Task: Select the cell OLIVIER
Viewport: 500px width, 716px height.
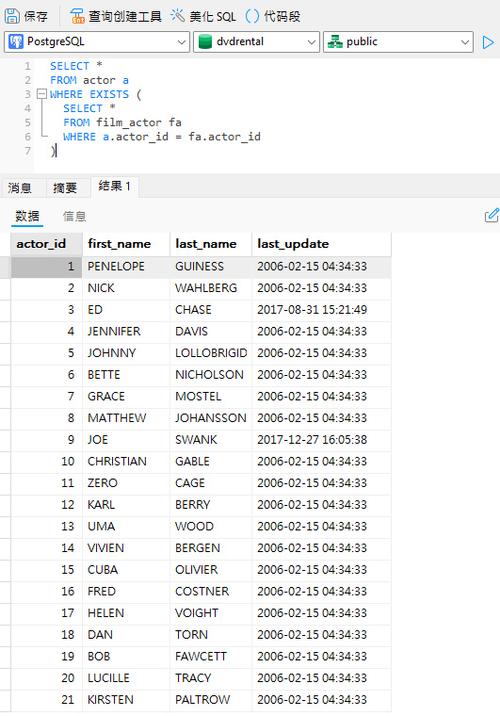Action: coord(211,570)
